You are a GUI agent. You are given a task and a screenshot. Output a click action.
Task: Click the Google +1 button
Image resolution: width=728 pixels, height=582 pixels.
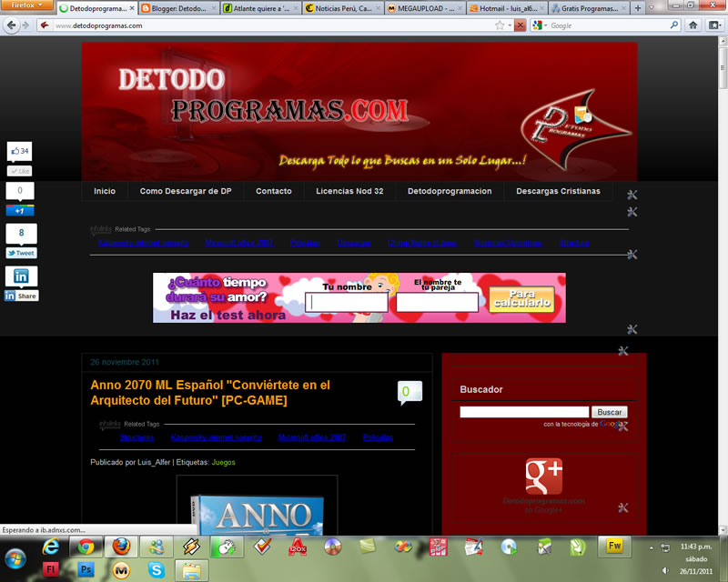click(20, 211)
